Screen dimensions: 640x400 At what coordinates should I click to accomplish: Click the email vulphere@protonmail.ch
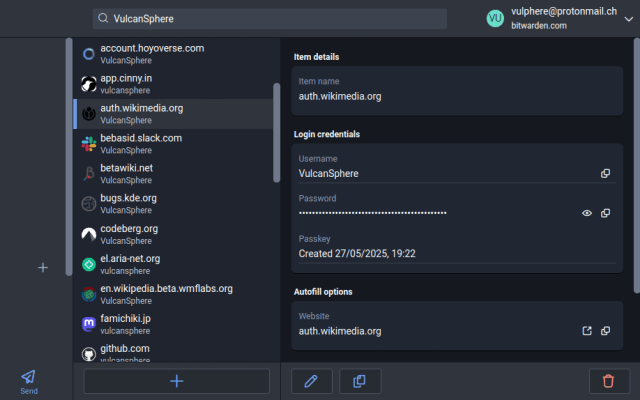pos(564,11)
